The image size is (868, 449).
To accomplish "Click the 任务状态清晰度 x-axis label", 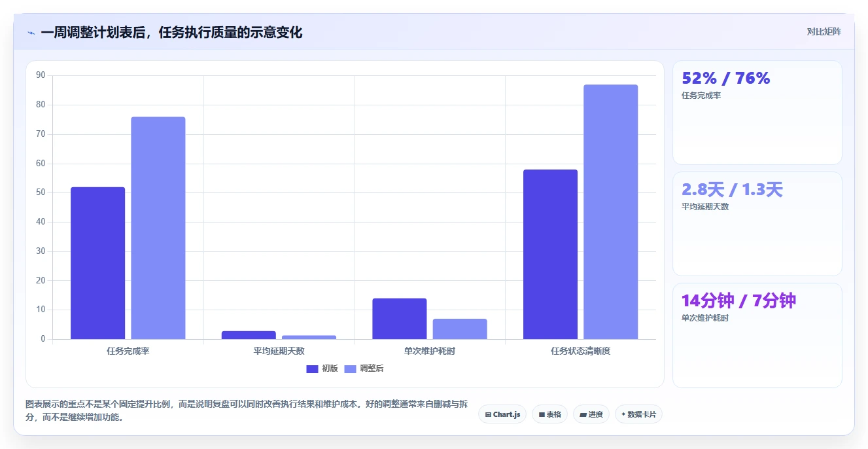I will [x=580, y=351].
